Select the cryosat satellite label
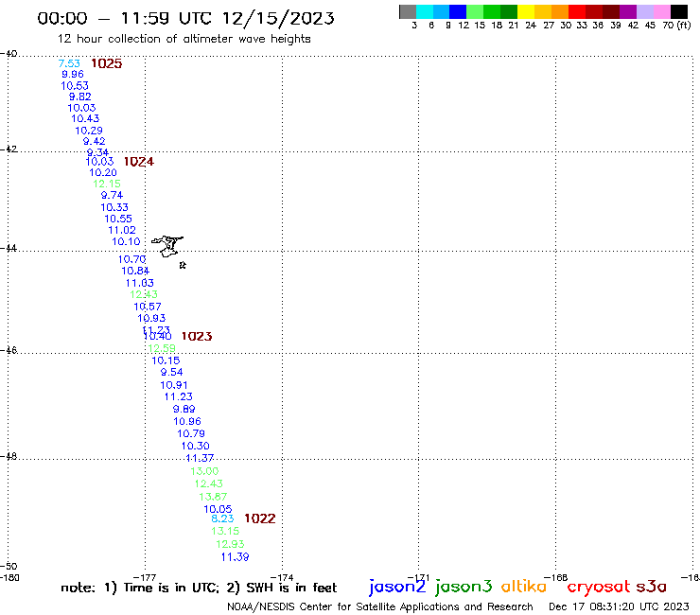700x615 pixels. click(x=599, y=588)
